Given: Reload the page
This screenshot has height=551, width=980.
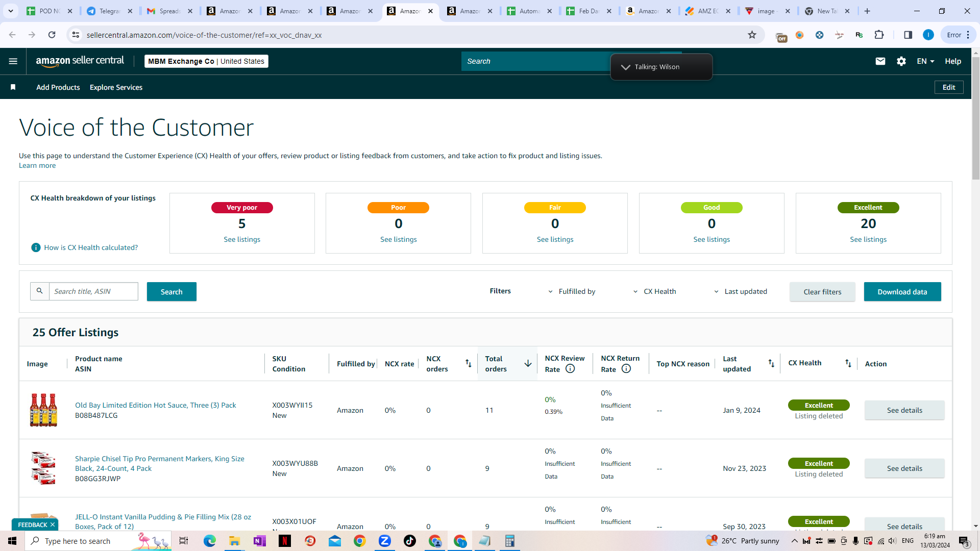Looking at the screenshot, I should pos(52,35).
